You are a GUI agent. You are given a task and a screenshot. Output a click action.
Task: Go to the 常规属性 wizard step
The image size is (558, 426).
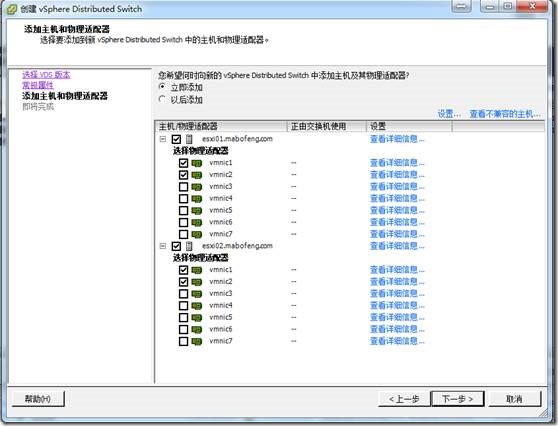(38, 85)
